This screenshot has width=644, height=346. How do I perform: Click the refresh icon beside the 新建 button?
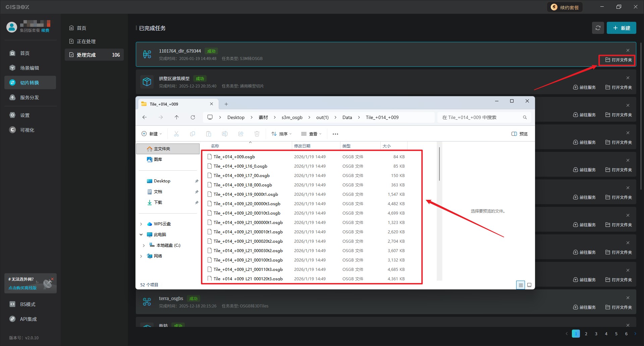tap(598, 28)
